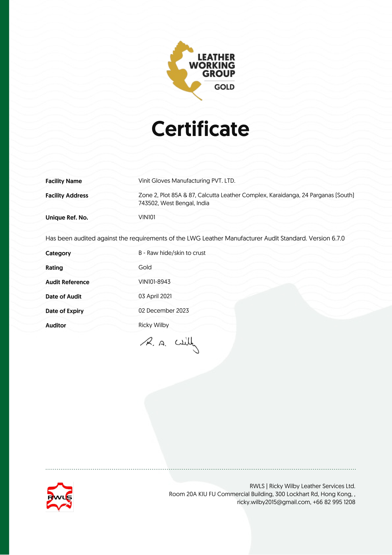392x555 pixels.
Task: Click the Certificate heading
Action: (200, 129)
